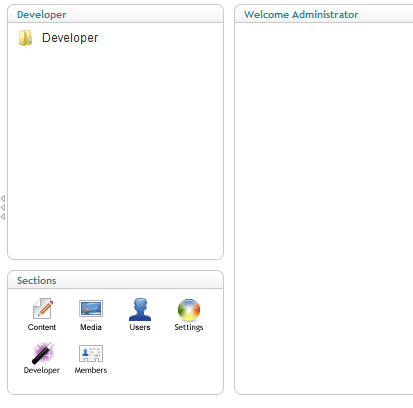This screenshot has height=408, width=413.
Task: Open the Settings section globe icon
Action: click(x=189, y=310)
